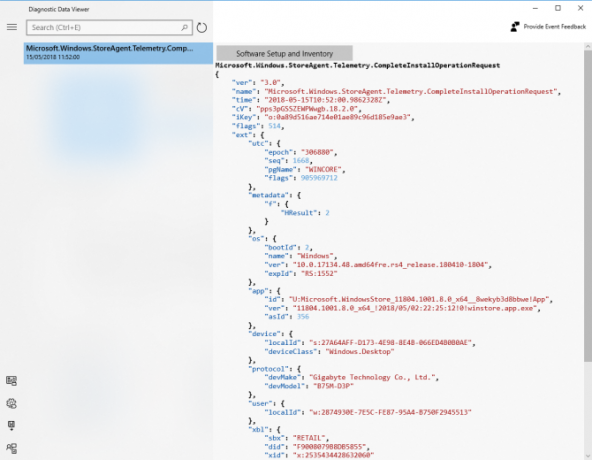The height and width of the screenshot is (460, 592).
Task: Click deviceClass value Windows.Desktop
Action: [x=360, y=352]
